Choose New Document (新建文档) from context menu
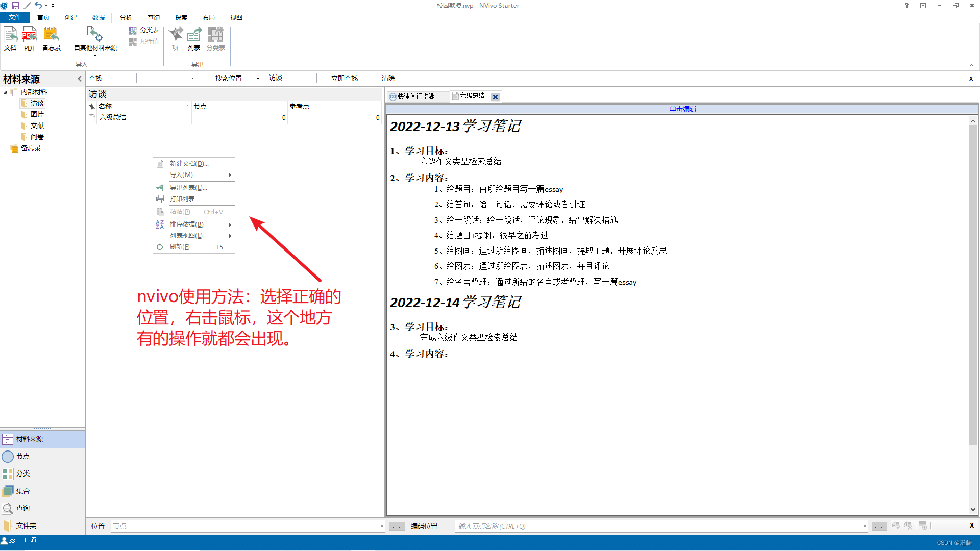 189,164
